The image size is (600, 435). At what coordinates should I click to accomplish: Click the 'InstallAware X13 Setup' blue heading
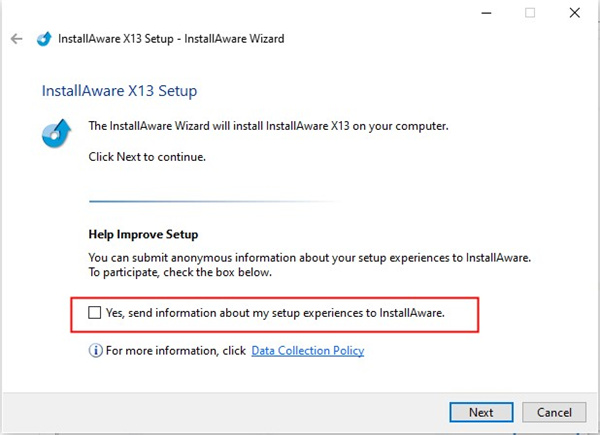tap(119, 90)
